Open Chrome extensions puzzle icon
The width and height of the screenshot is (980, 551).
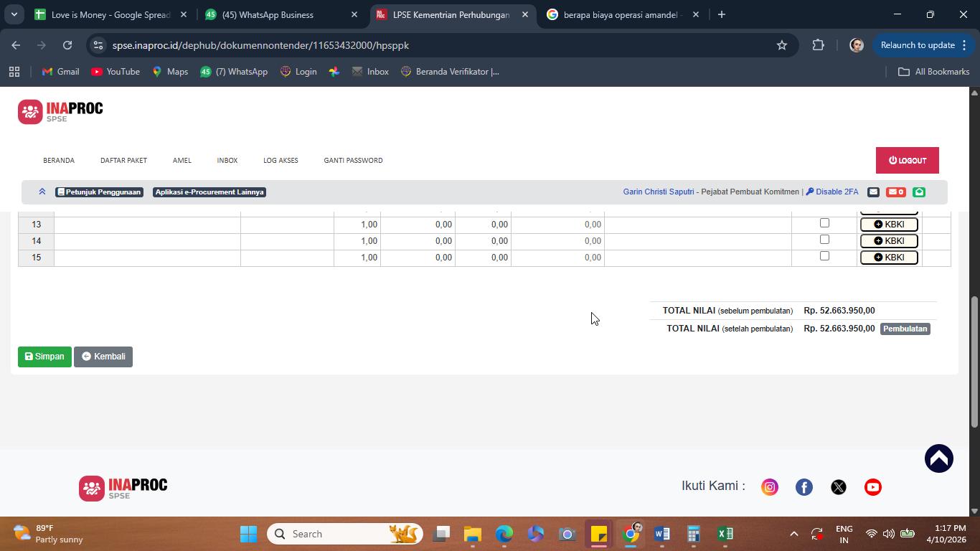[x=819, y=45]
